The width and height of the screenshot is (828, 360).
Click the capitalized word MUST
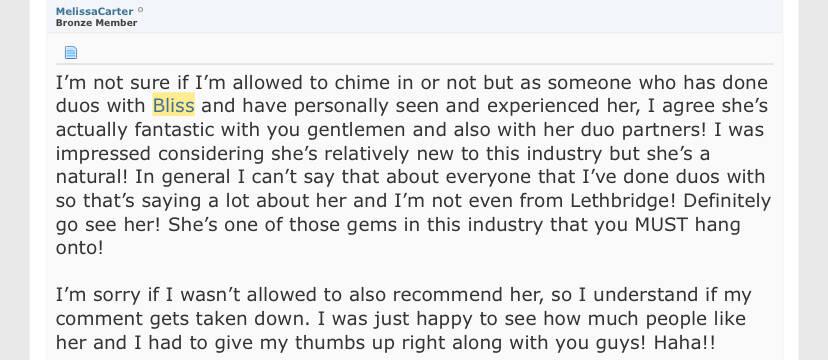[662, 224]
